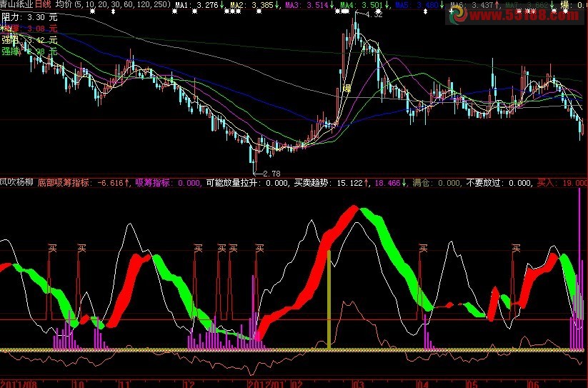Click the MA3: 3.514 value
Viewport: 588px width, 388px height.
coord(310,5)
